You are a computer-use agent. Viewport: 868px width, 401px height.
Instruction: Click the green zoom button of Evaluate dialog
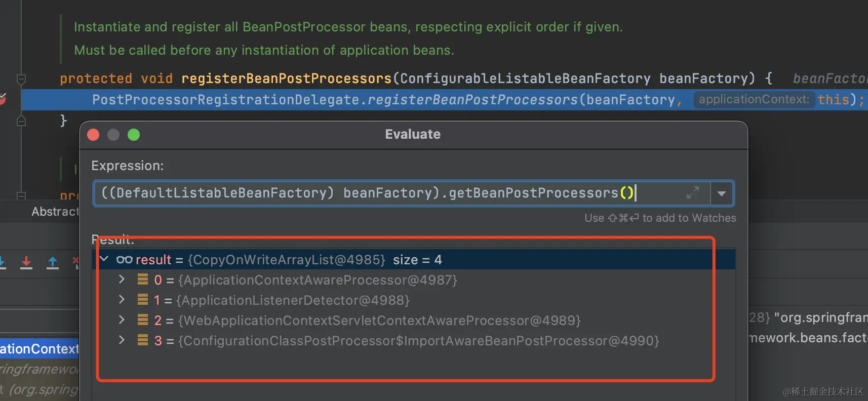[134, 135]
